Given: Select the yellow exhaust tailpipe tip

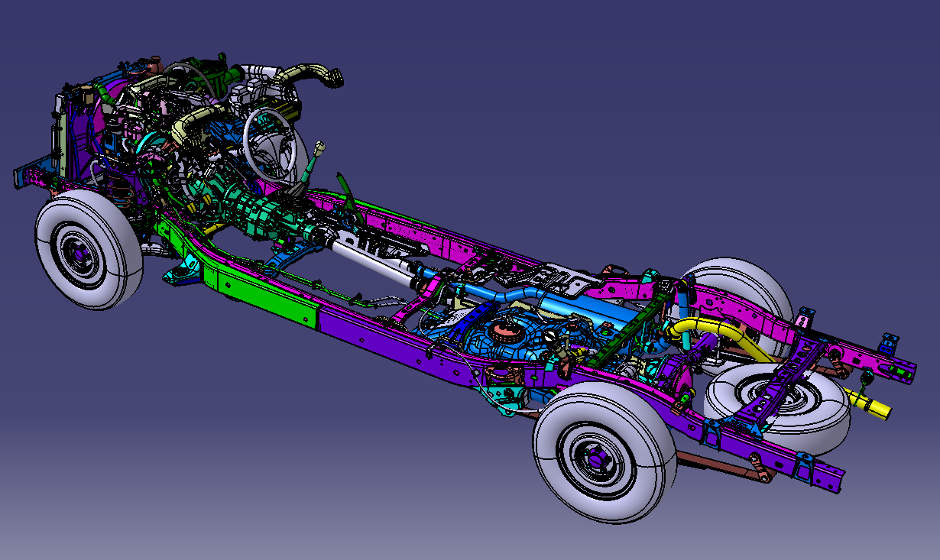Looking at the screenshot, I should [x=870, y=404].
